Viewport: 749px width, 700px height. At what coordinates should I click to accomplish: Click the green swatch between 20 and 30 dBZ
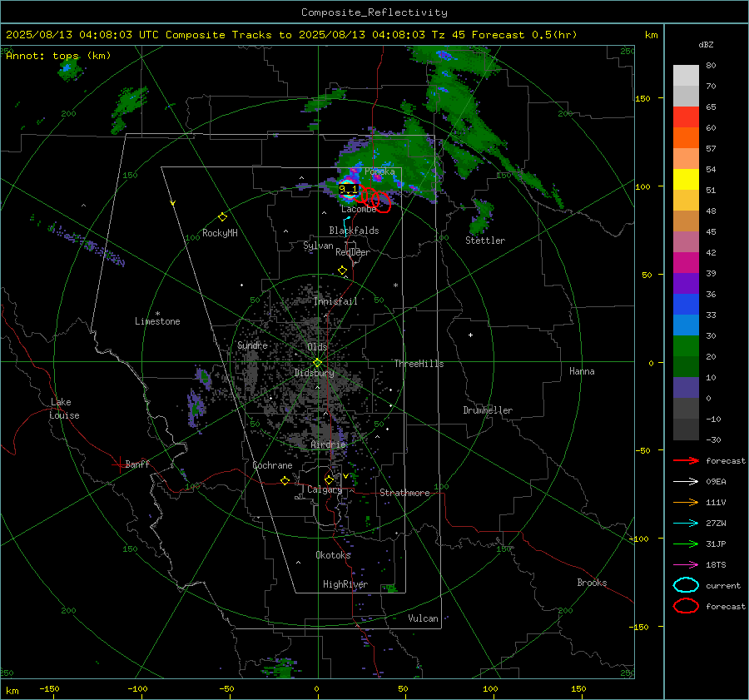686,346
